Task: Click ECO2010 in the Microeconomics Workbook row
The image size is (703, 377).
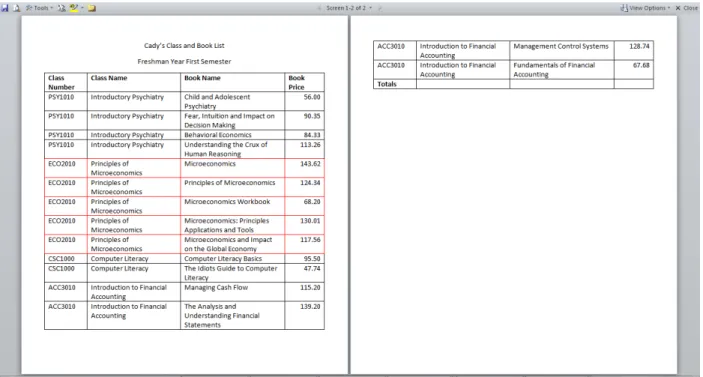Action: (62, 202)
